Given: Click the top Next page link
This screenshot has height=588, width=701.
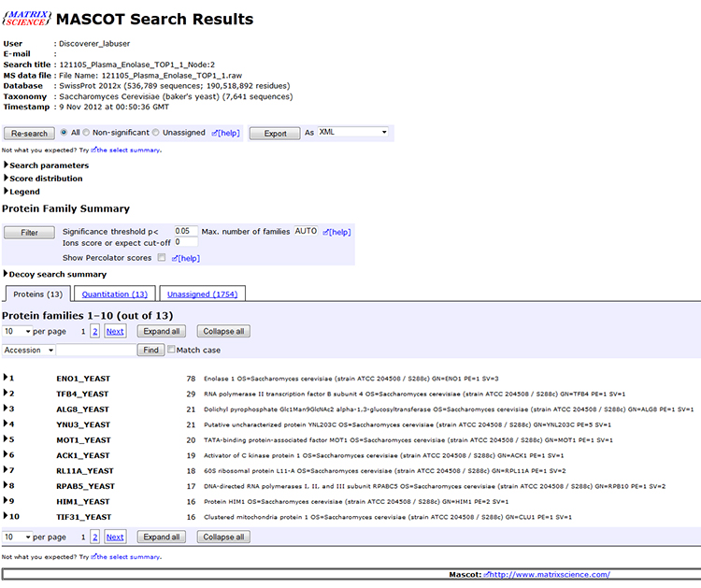Looking at the screenshot, I should point(115,331).
